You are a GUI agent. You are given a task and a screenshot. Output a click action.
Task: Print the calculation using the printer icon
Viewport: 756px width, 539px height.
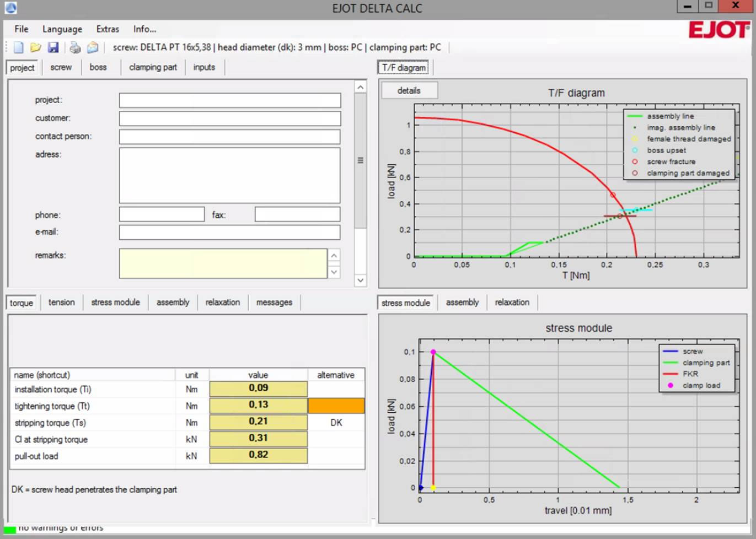(x=74, y=47)
